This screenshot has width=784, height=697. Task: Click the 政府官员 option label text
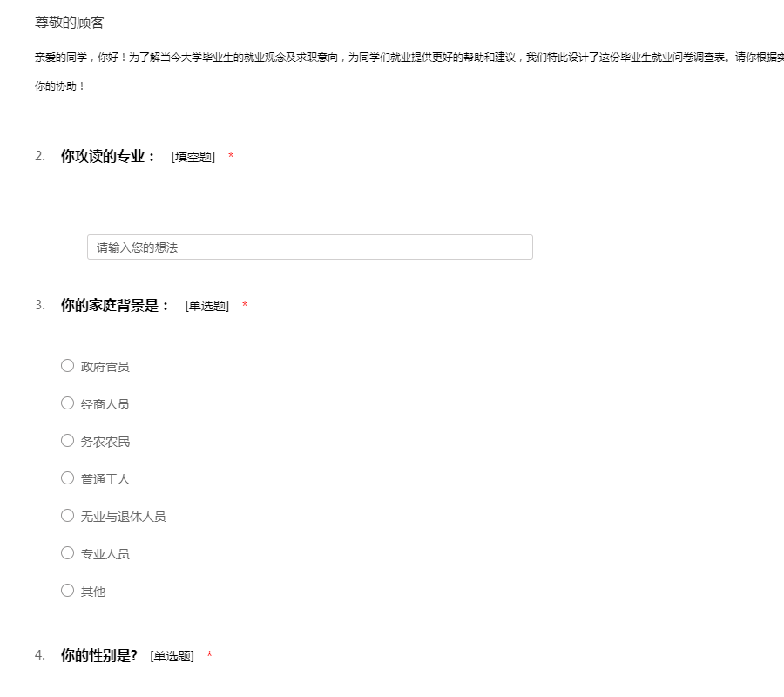pos(105,368)
